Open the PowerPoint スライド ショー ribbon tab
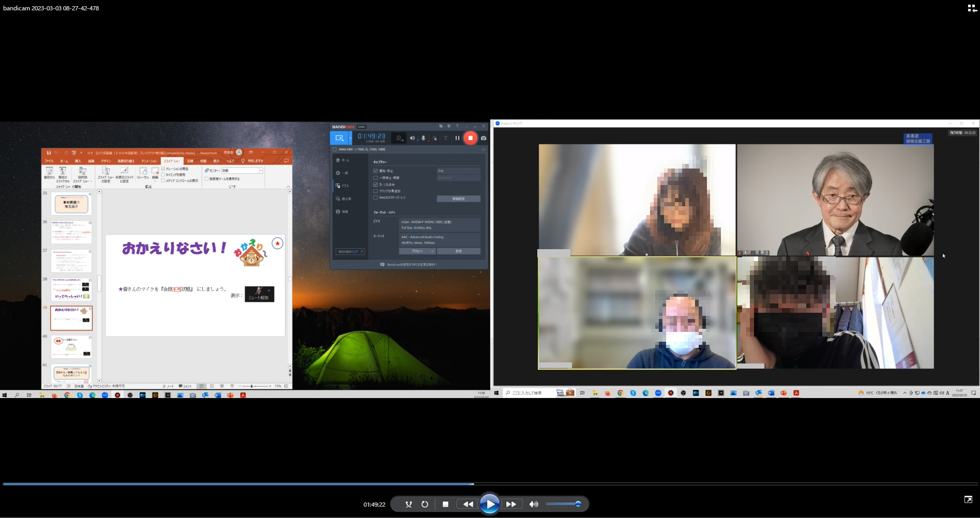 pos(172,161)
